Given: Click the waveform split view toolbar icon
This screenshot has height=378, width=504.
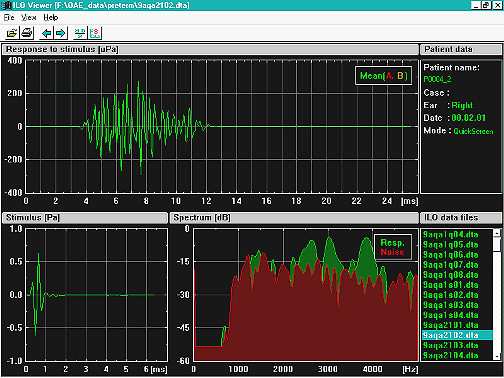Looking at the screenshot, I should (80, 33).
